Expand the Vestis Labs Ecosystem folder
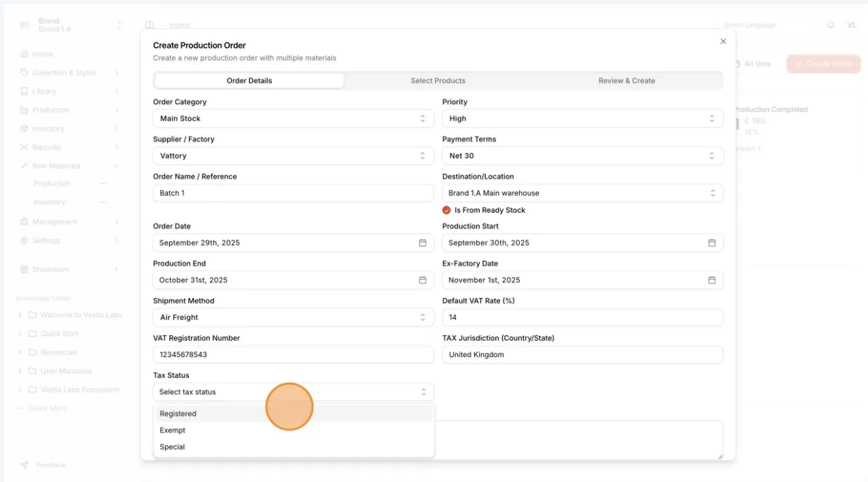Screen dimensions: 868x482 (x=20, y=390)
